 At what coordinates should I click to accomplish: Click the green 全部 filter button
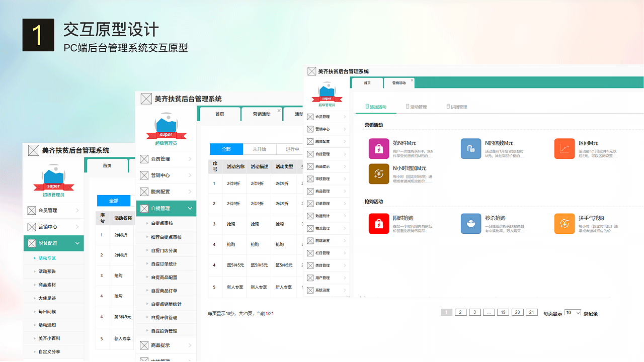[225, 149]
